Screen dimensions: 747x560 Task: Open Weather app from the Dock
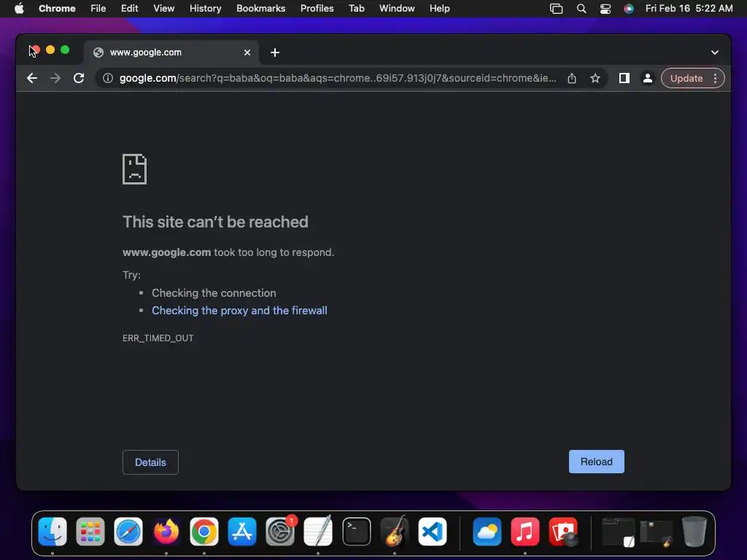(487, 532)
